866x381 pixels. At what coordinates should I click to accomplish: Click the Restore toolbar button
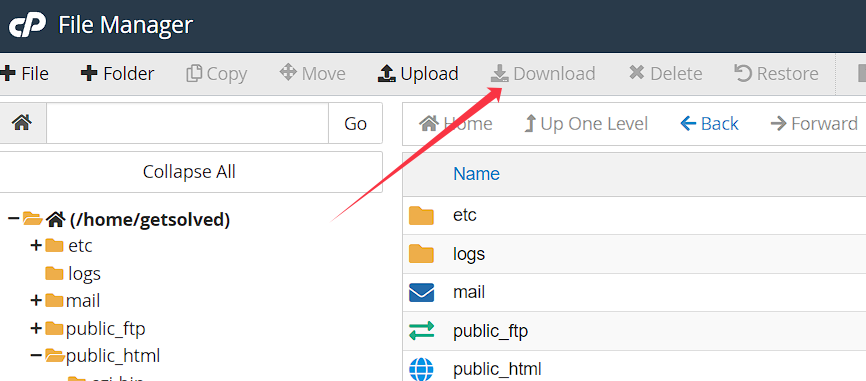coord(776,73)
